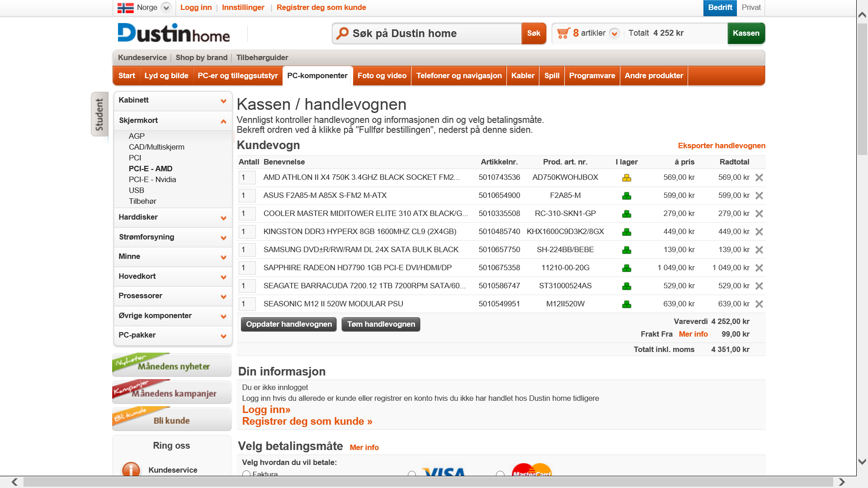Click Oppdater handlevognen button
This screenshot has width=868, height=488.
(x=288, y=324)
